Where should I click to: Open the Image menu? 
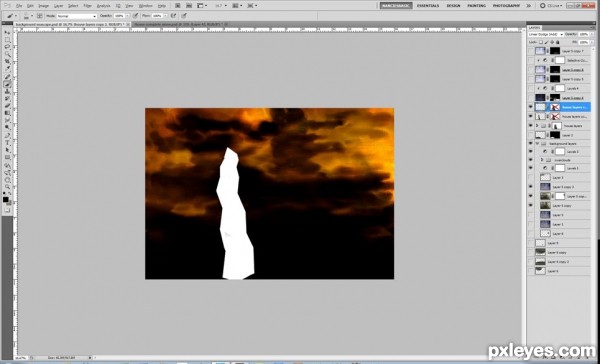44,6
